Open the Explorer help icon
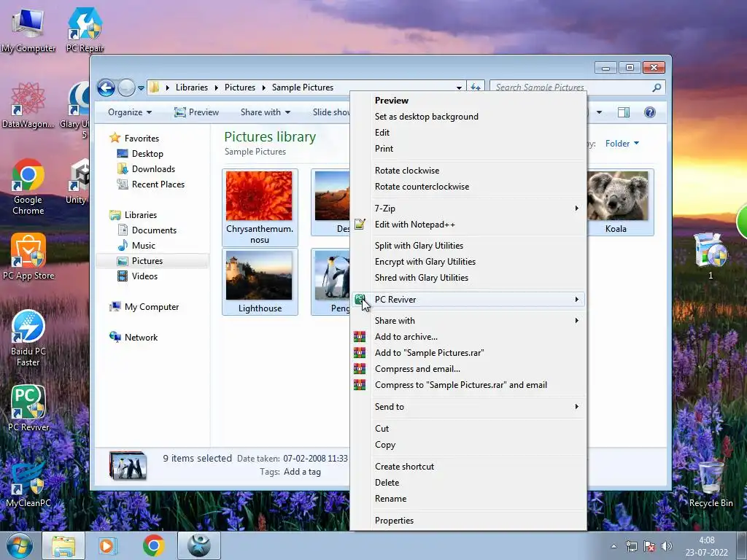This screenshot has height=560, width=747. [650, 112]
